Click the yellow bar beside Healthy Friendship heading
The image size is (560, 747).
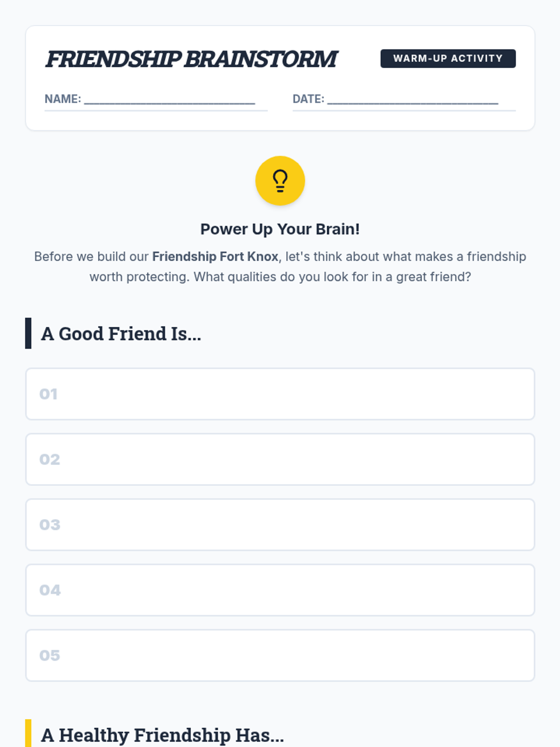point(28,734)
